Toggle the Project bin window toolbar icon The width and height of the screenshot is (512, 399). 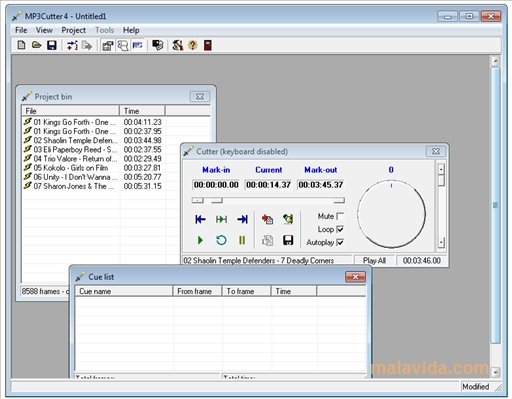pos(107,45)
